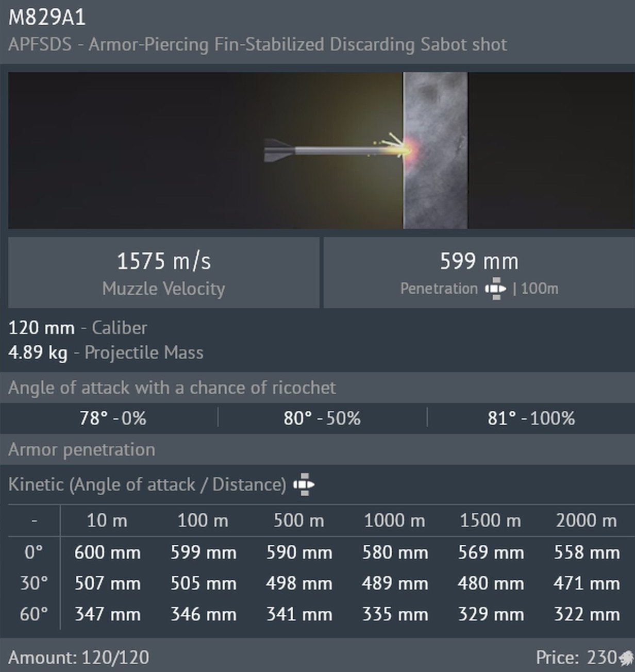
Task: Click the 2000 m distance column header
Action: click(x=586, y=520)
